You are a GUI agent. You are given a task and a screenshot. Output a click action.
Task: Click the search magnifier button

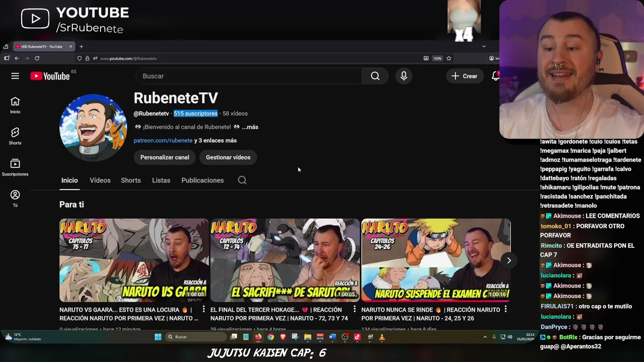pos(375,76)
